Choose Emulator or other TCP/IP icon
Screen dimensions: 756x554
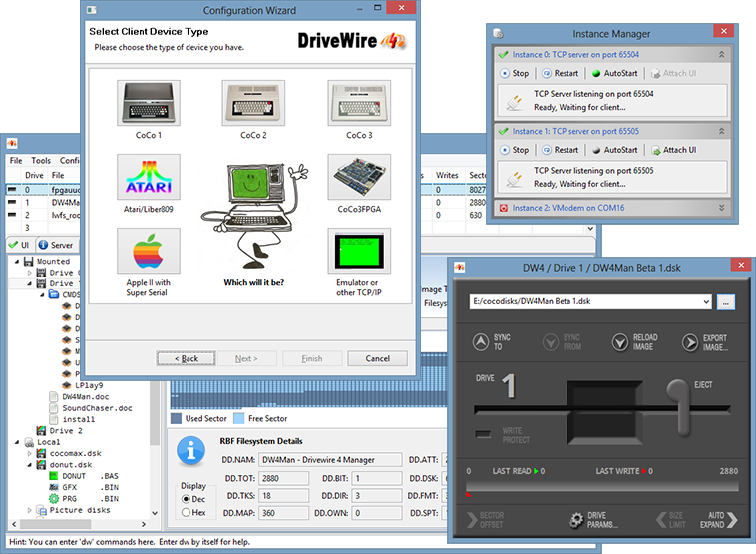(359, 251)
